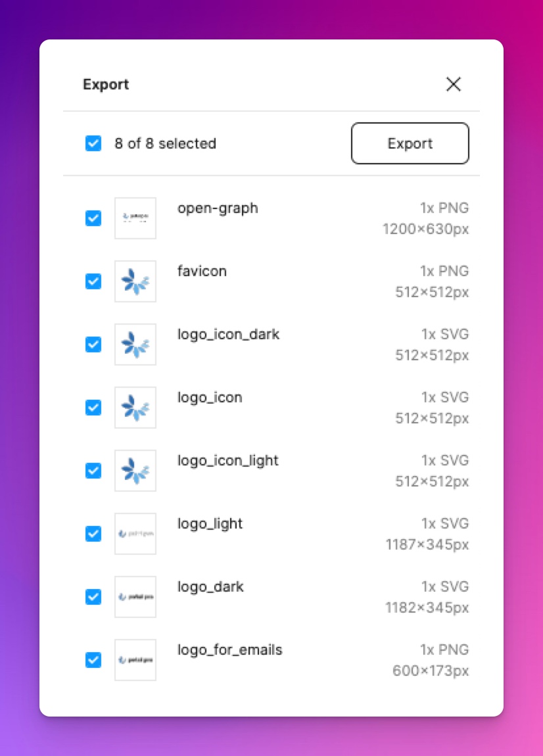Uncheck the favicon checkbox
This screenshot has width=543, height=756.
[x=93, y=281]
